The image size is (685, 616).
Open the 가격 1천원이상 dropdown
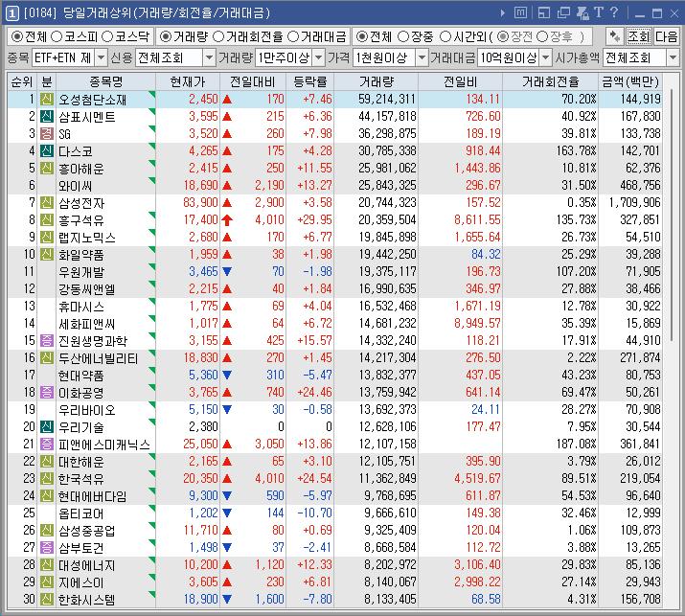point(422,57)
